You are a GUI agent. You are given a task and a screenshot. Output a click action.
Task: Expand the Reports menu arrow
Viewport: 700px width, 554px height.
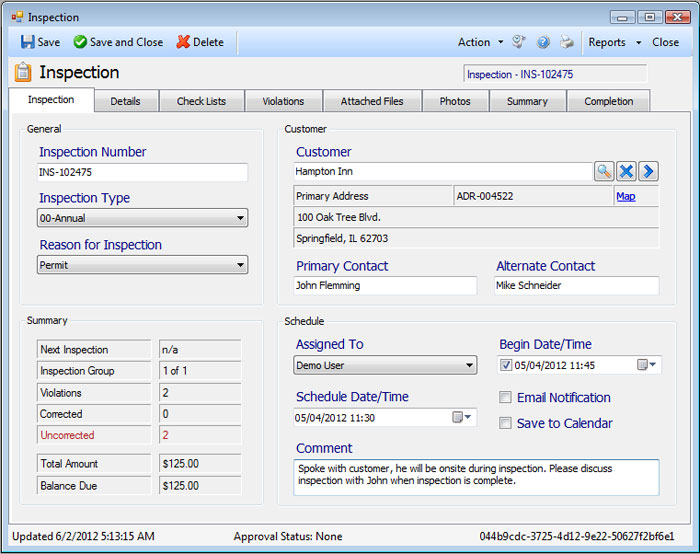click(639, 42)
